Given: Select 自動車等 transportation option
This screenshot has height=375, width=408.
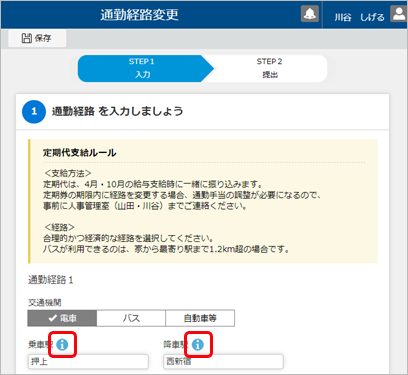Looking at the screenshot, I should click(x=200, y=318).
